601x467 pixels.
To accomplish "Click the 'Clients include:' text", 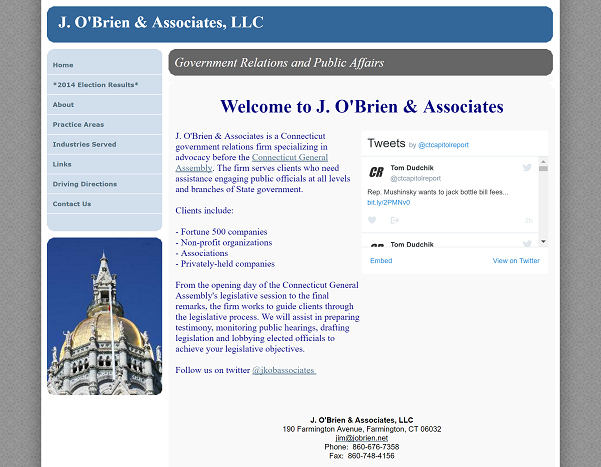I will click(x=204, y=210).
